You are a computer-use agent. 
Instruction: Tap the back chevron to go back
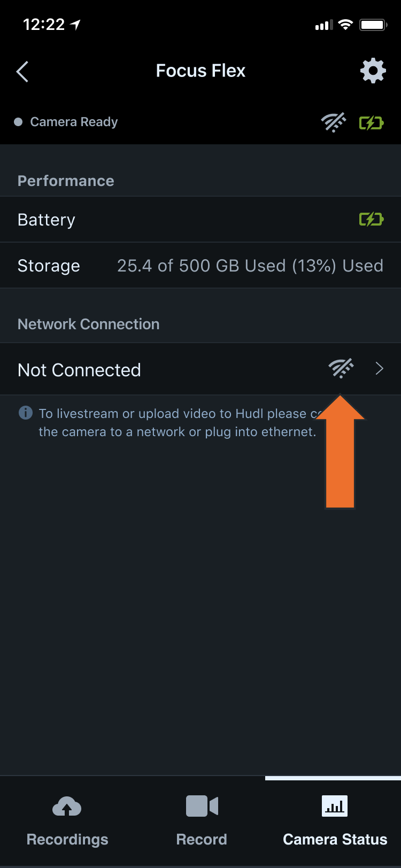22,71
